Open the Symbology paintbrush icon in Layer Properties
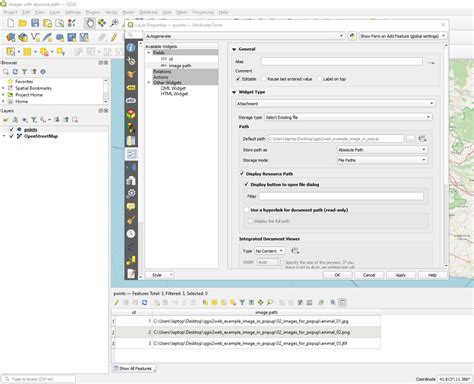This screenshot has width=474, height=384. pos(131,74)
